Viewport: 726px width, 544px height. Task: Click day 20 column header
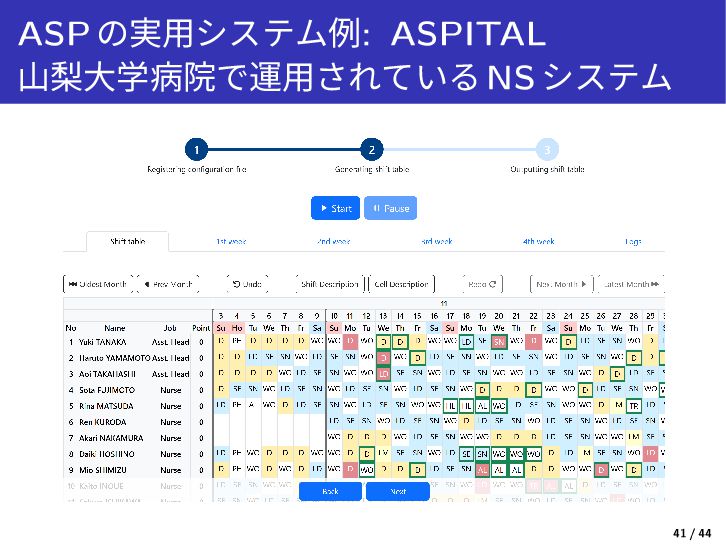click(x=499, y=316)
